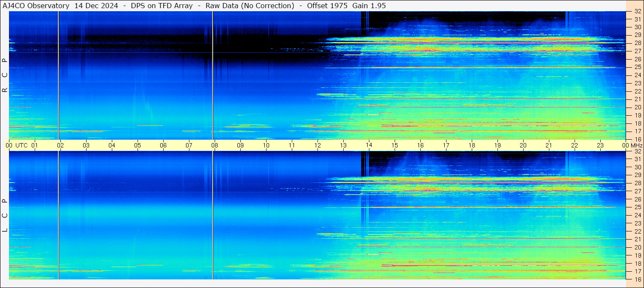The width and height of the screenshot is (644, 288).
Task: Select the 00 UTC start time label
Action: tap(17, 145)
